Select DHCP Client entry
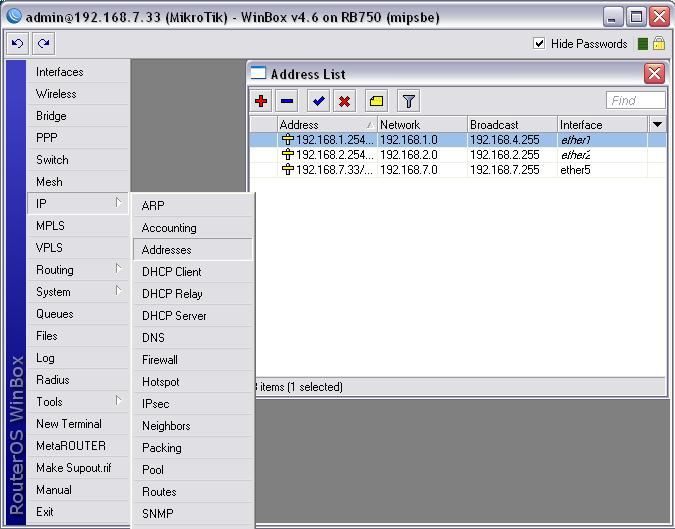Screen dimensions: 675x529 pos(193,272)
